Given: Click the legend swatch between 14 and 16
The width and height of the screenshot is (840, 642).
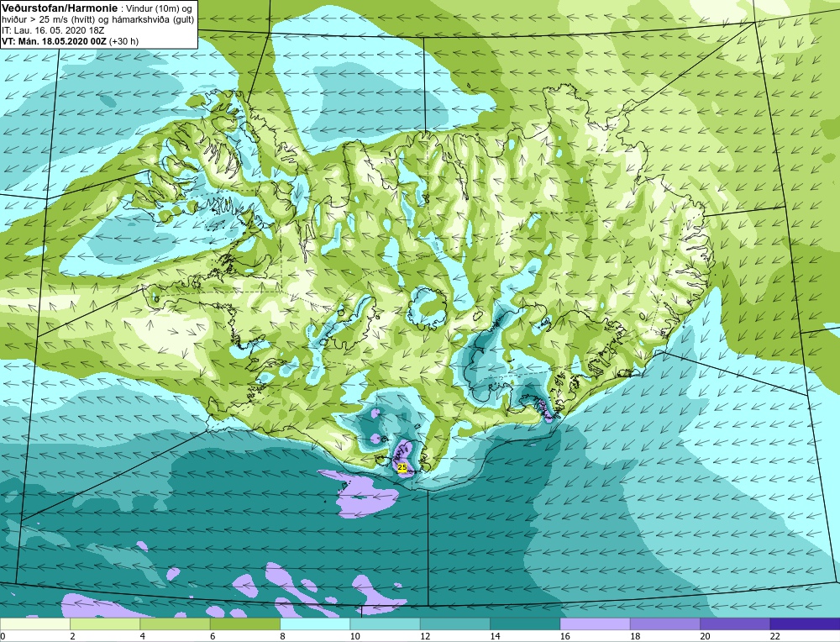Looking at the screenshot, I should 525,624.
